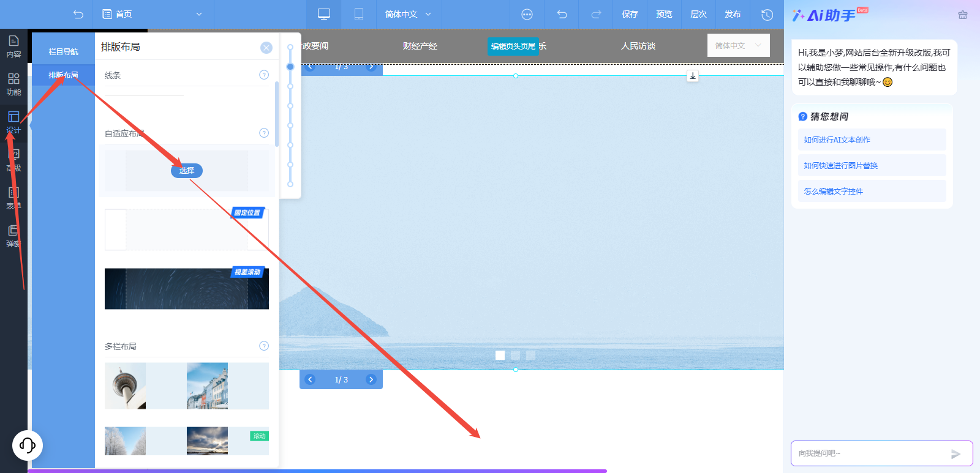Select the multi-column layout tagged 滚动
The width and height of the screenshot is (980, 473).
[187, 441]
